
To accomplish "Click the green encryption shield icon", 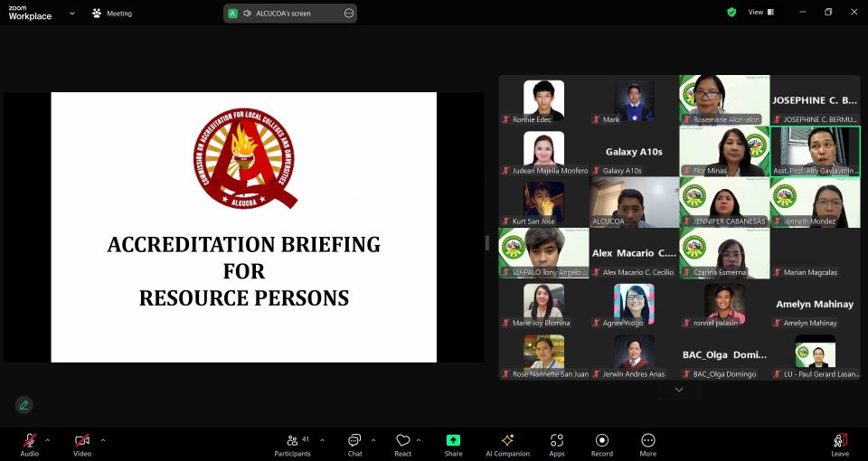I will point(731,12).
